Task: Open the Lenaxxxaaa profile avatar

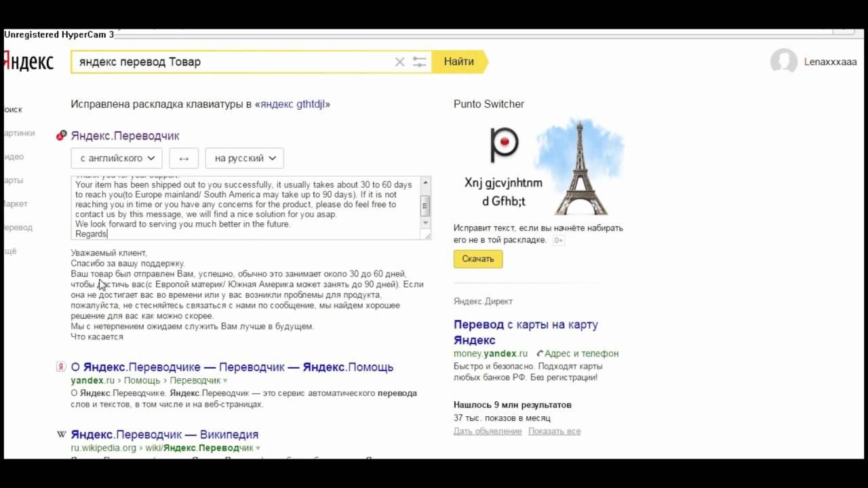Action: [x=784, y=62]
